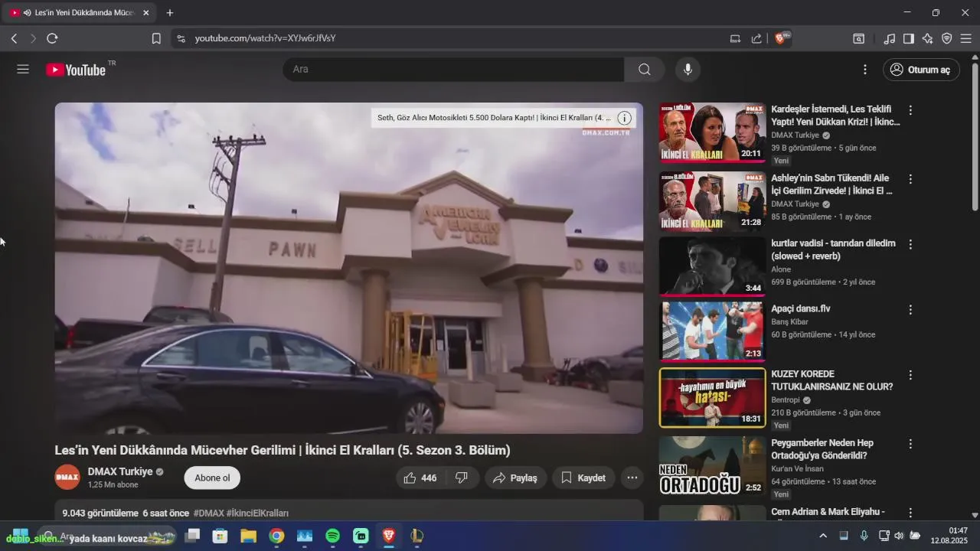Open Task View from the taskbar
The height and width of the screenshot is (551, 980).
[x=192, y=536]
